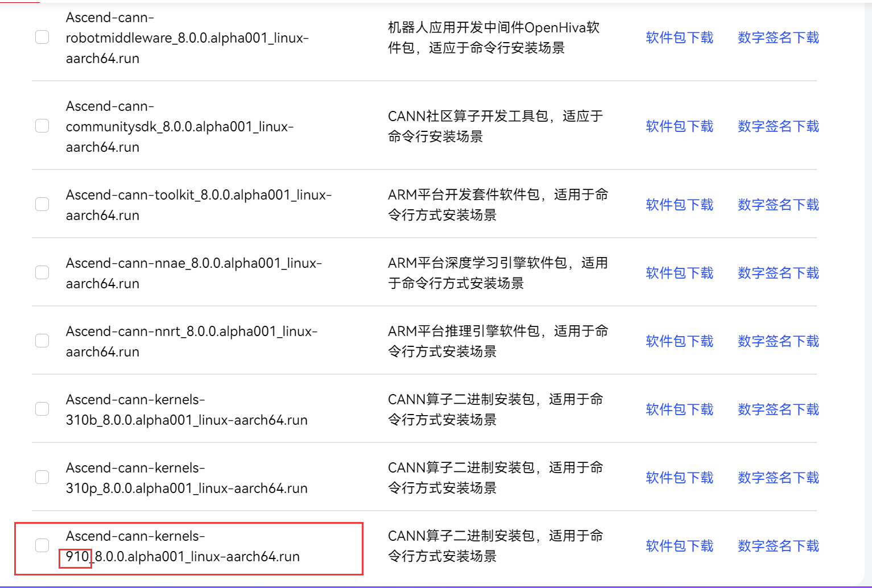Download the toolkit software package
Image resolution: width=872 pixels, height=588 pixels.
click(680, 205)
